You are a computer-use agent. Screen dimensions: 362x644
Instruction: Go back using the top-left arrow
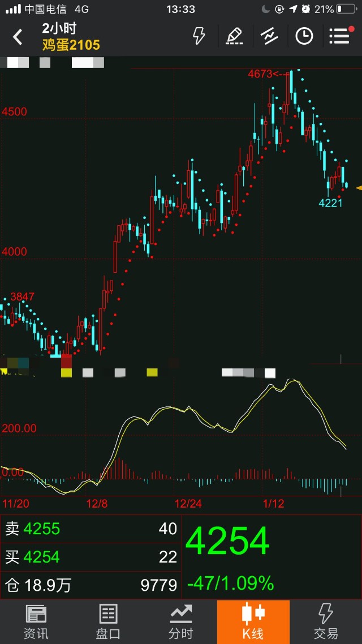pyautogui.click(x=18, y=37)
